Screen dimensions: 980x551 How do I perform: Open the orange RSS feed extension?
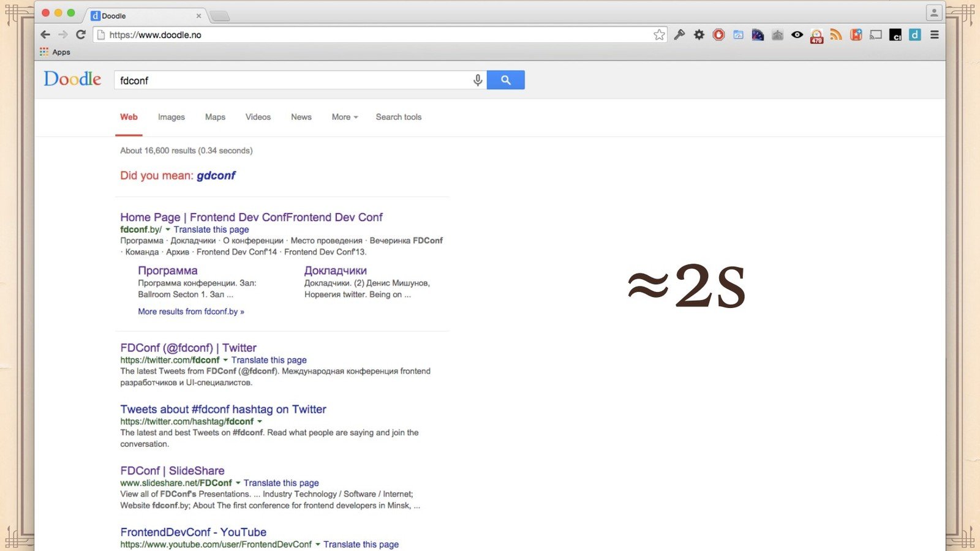click(836, 35)
